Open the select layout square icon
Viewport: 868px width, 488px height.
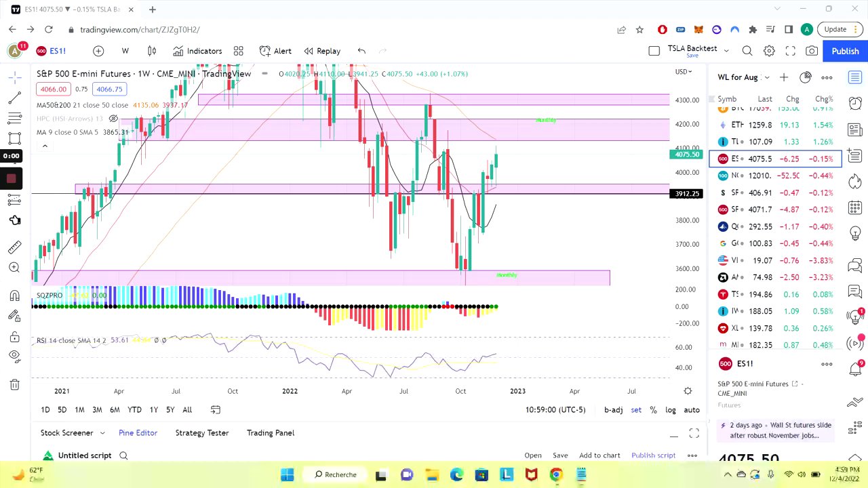pos(654,51)
